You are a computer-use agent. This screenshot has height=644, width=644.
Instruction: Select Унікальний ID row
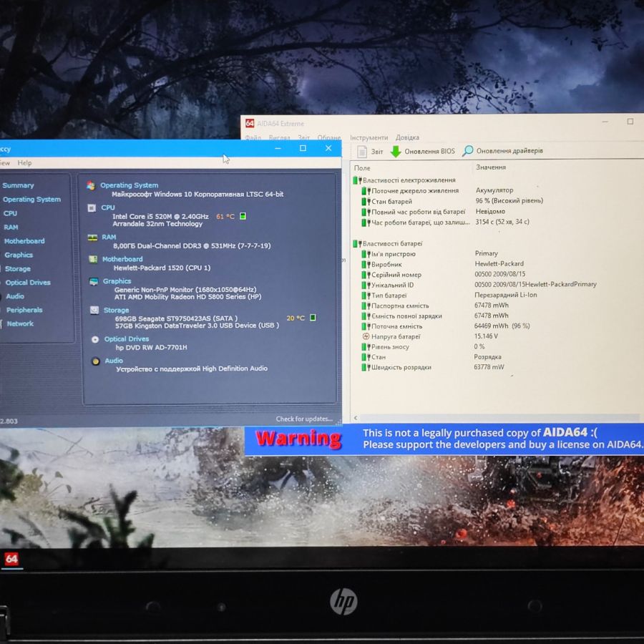pos(388,285)
